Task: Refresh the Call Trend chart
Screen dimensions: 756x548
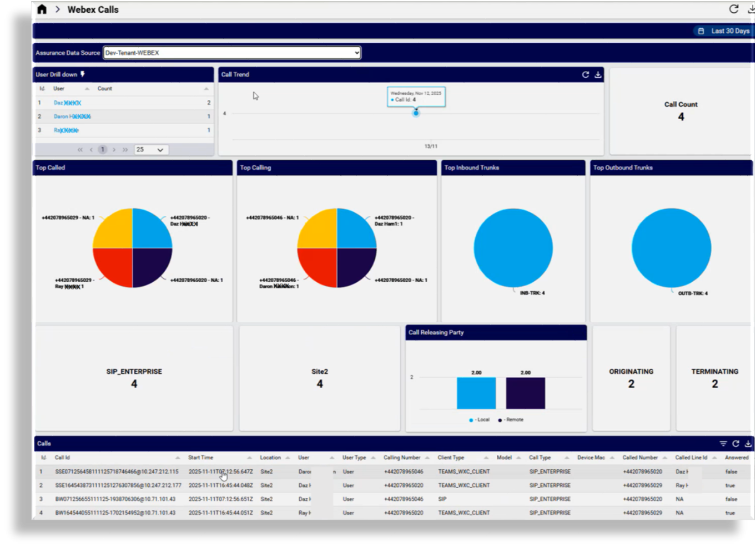Action: pos(586,74)
